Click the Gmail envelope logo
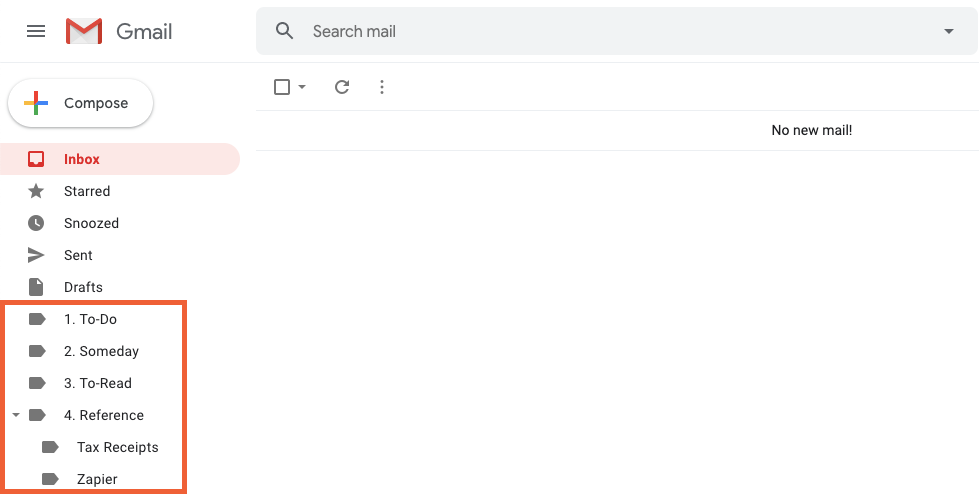Screen dimensions: 979x494 click(x=84, y=31)
